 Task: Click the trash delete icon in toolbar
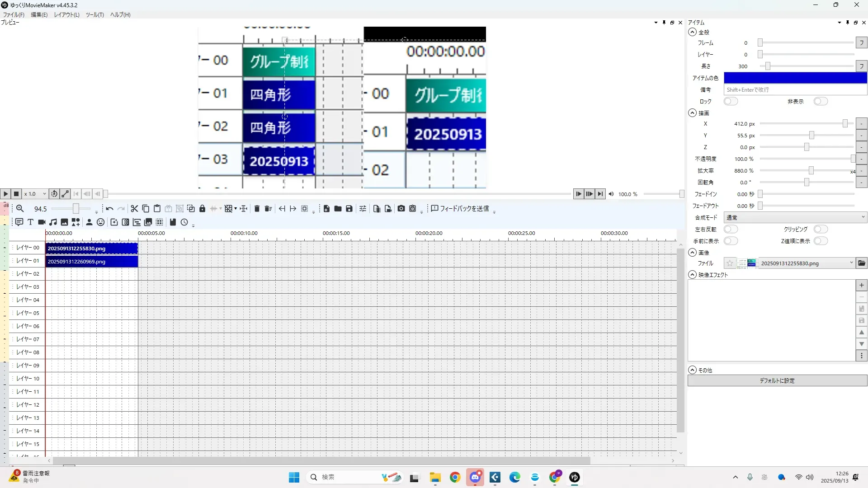click(257, 208)
